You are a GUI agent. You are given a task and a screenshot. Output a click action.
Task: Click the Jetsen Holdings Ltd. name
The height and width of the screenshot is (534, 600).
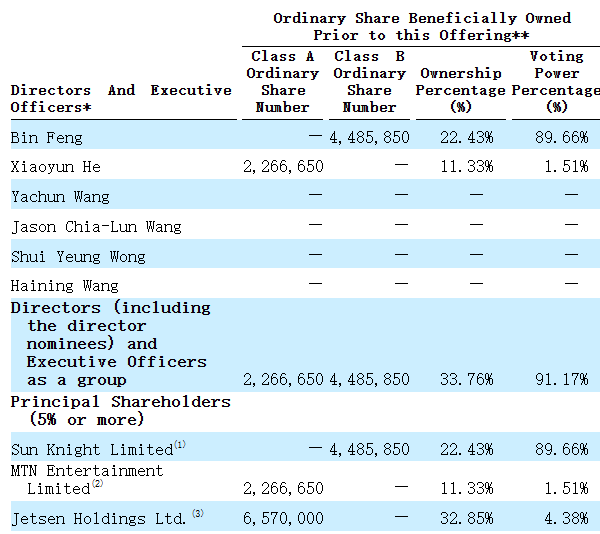click(x=98, y=519)
